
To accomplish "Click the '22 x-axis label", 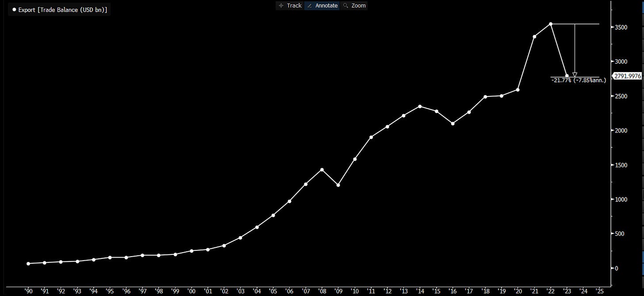I will coord(550,291).
